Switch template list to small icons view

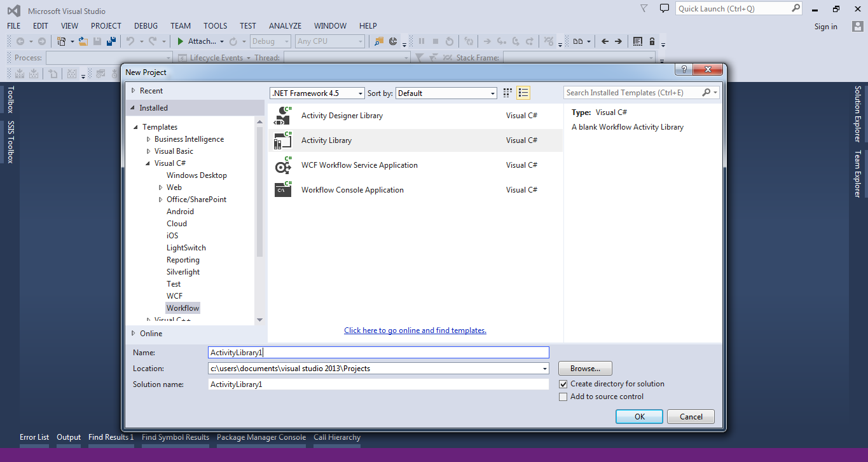pos(507,92)
